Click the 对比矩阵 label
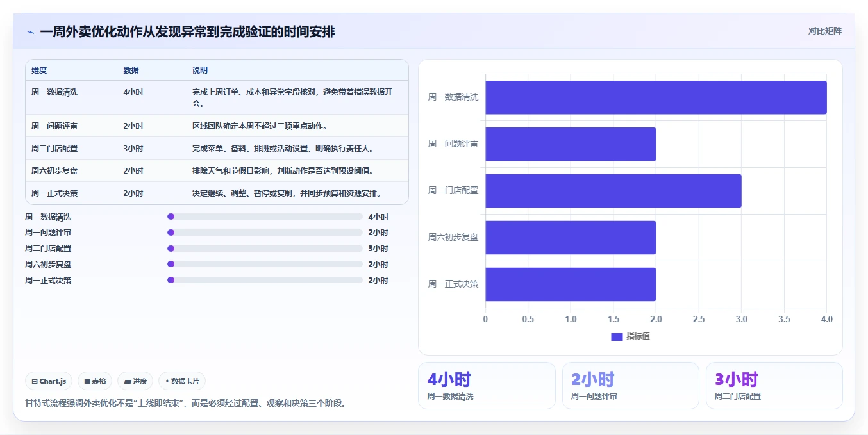 click(824, 31)
